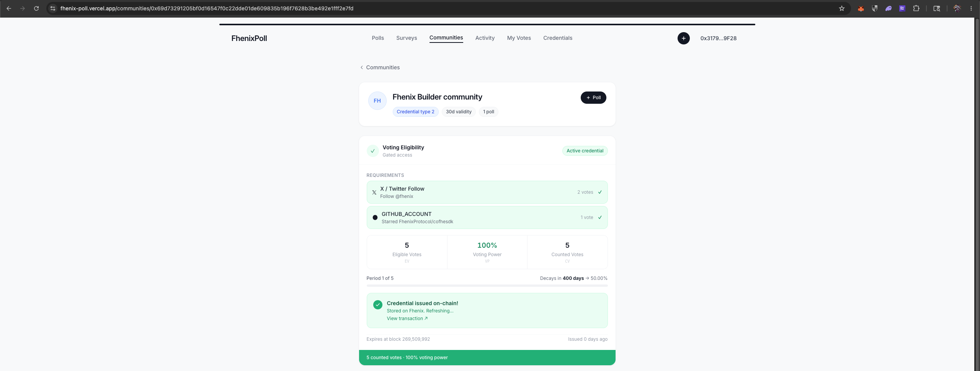Open the purple key extension icon
This screenshot has width=980, height=371.
click(902, 8)
